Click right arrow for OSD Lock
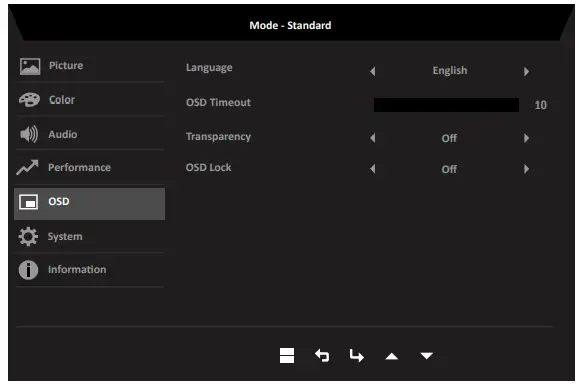585x389 pixels. point(526,169)
